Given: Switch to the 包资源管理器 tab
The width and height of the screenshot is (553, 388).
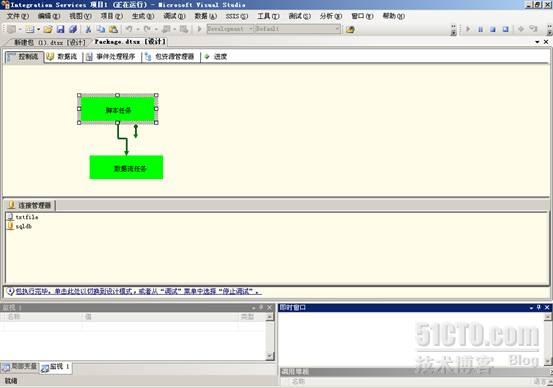Looking at the screenshot, I should coord(170,57).
